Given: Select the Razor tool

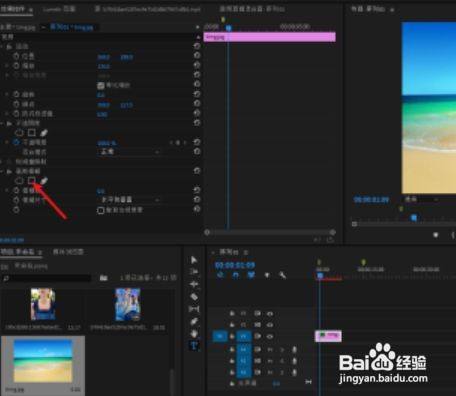Looking at the screenshot, I should (194, 297).
